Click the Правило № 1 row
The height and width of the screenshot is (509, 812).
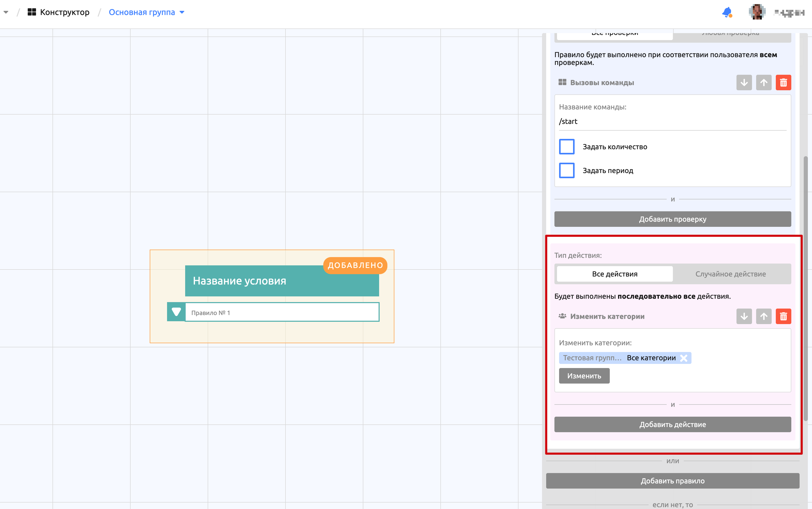click(282, 312)
